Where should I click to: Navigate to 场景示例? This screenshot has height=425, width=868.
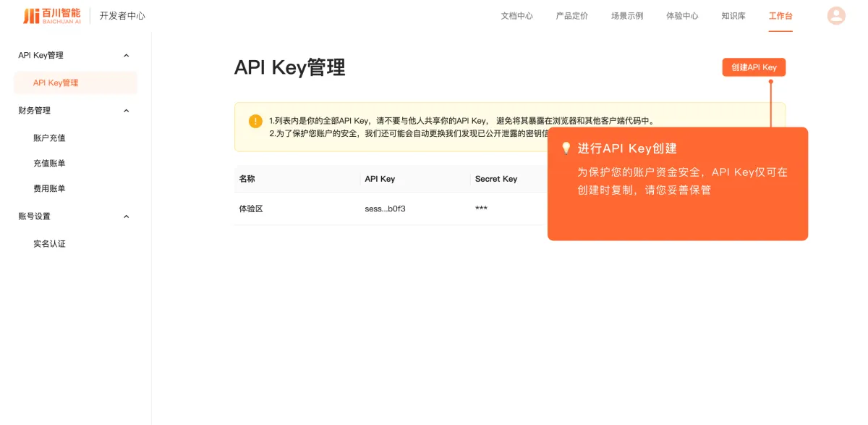pyautogui.click(x=626, y=15)
